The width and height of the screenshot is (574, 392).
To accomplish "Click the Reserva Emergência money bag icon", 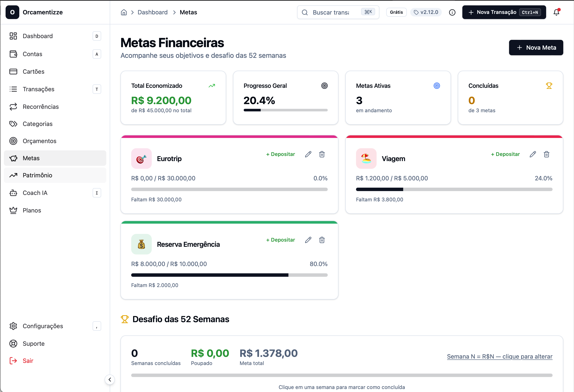I will pos(141,244).
